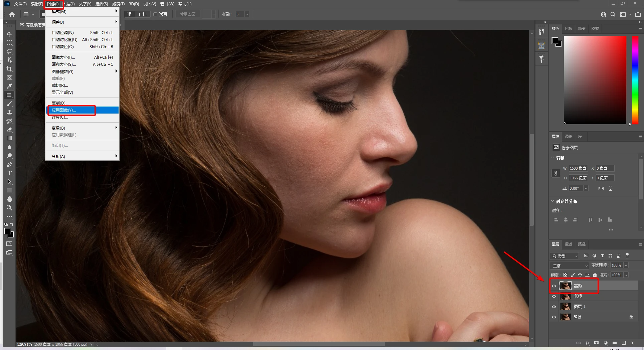644x350 pixels.
Task: Select the Lasso tool
Action: pos(9,52)
